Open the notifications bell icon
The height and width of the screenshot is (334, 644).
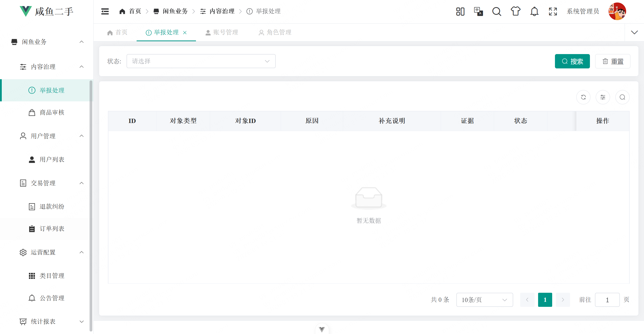tap(534, 11)
